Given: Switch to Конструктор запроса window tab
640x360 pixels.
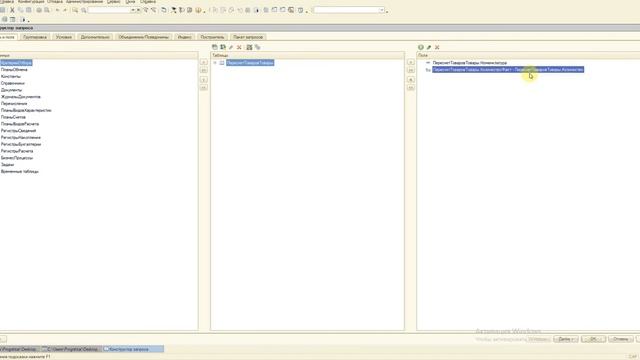Looking at the screenshot, I should 133,349.
